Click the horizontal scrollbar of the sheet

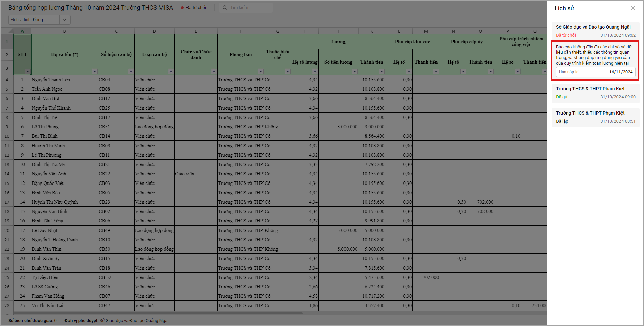(x=158, y=313)
